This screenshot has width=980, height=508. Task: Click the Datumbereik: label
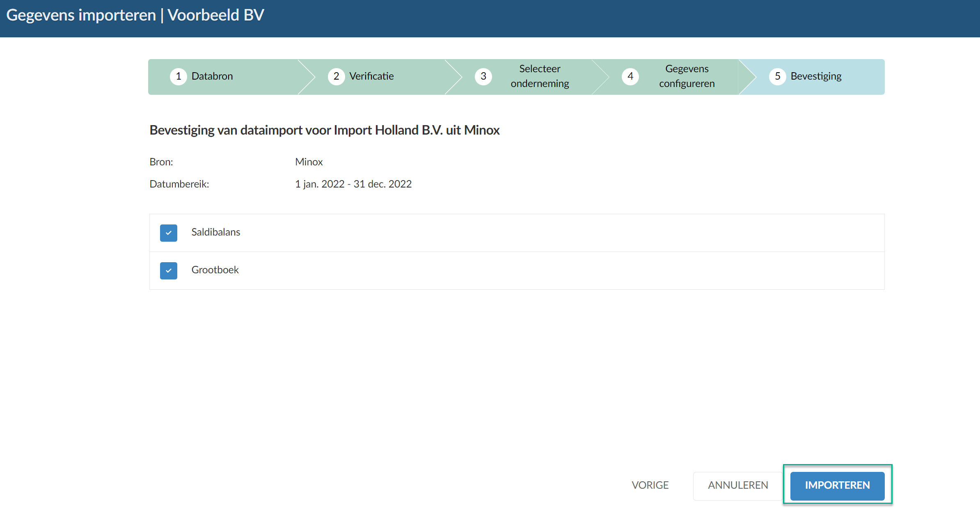tap(179, 184)
